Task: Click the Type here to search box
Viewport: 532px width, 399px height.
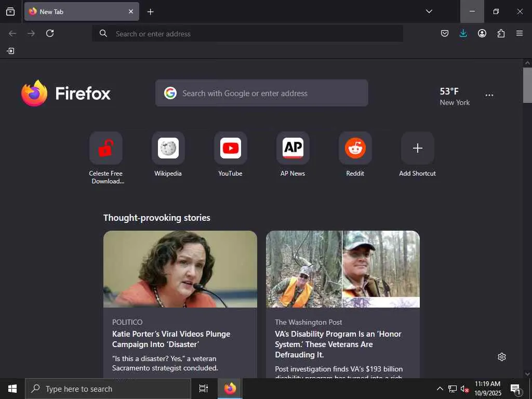Action: [108, 389]
